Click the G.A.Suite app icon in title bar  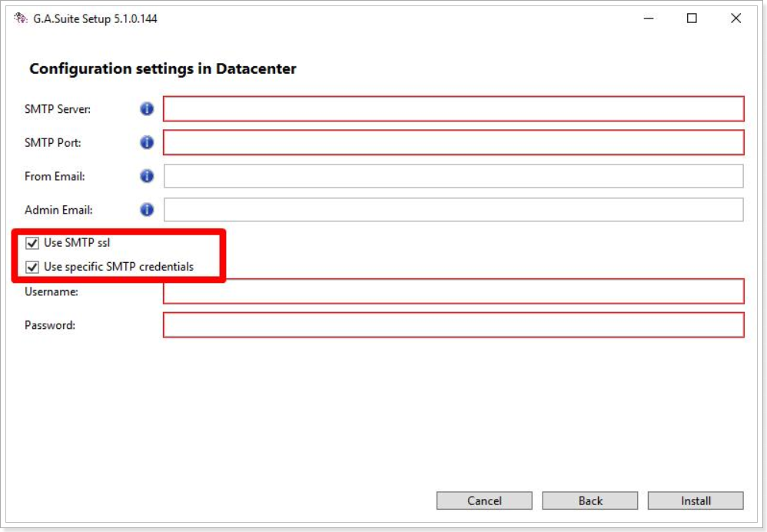pyautogui.click(x=21, y=18)
